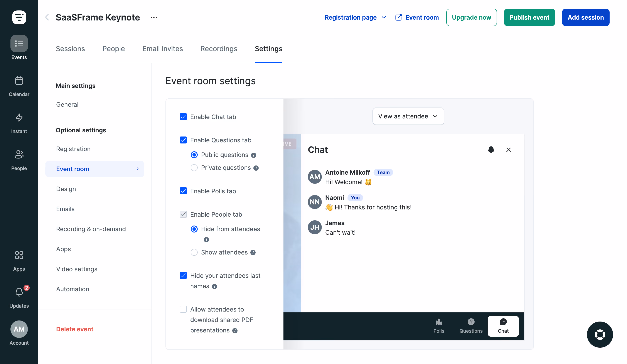Click the Publish event button
The width and height of the screenshot is (627, 364).
529,17
